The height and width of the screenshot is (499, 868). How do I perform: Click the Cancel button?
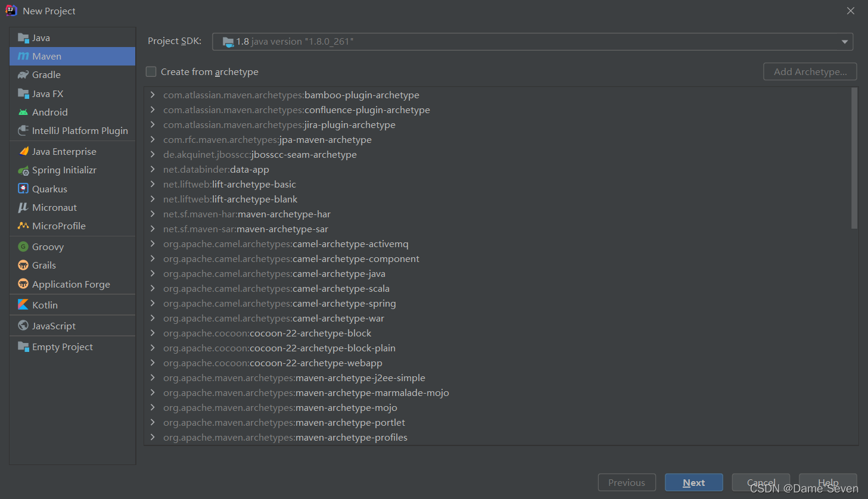click(761, 483)
